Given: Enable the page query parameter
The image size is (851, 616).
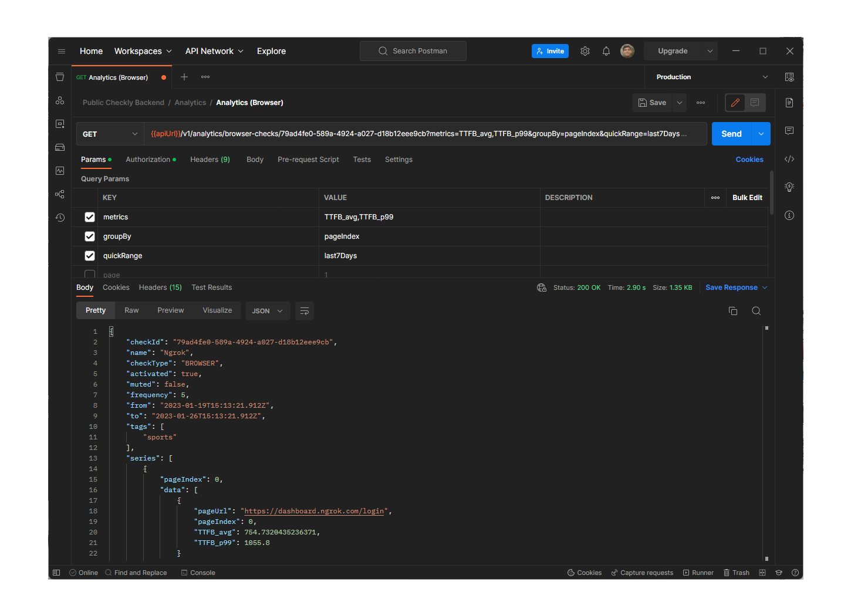Looking at the screenshot, I should tap(89, 274).
